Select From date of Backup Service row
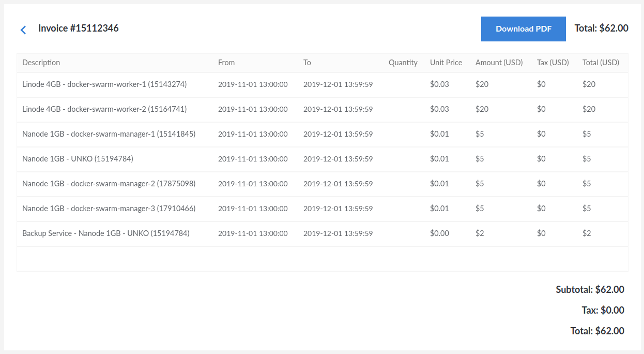Screen dimensions: 644x354 pyautogui.click(x=253, y=233)
